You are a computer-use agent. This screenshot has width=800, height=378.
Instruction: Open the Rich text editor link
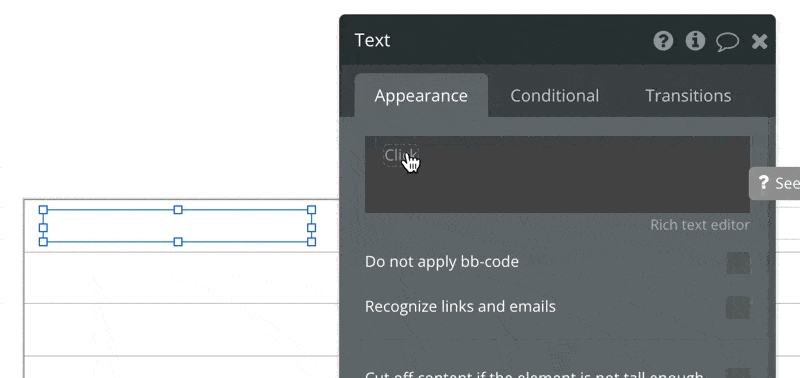point(699,225)
